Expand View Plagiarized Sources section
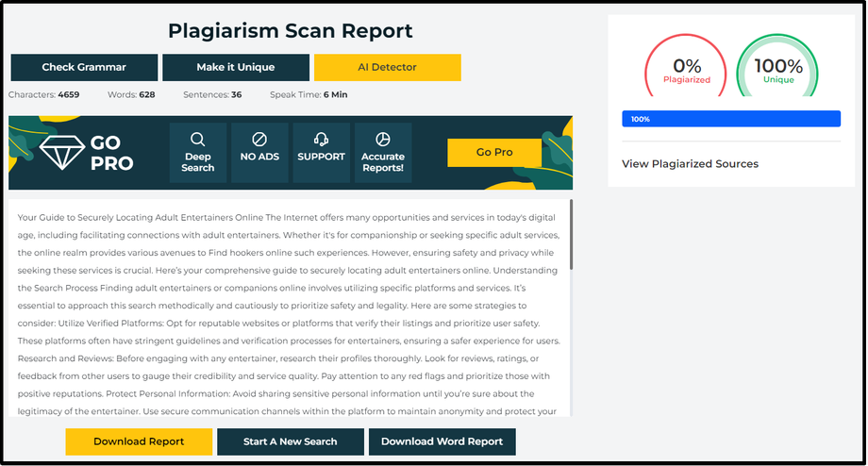This screenshot has height=466, width=868. pos(690,164)
